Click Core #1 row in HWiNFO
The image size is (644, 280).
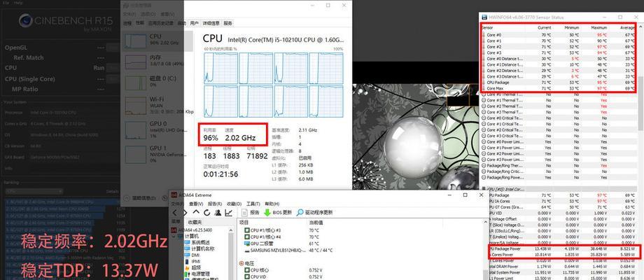(559, 41)
